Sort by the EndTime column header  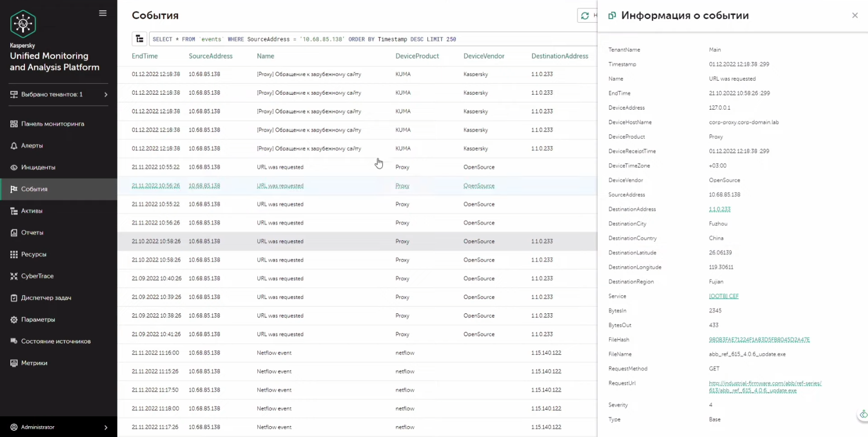(x=144, y=56)
